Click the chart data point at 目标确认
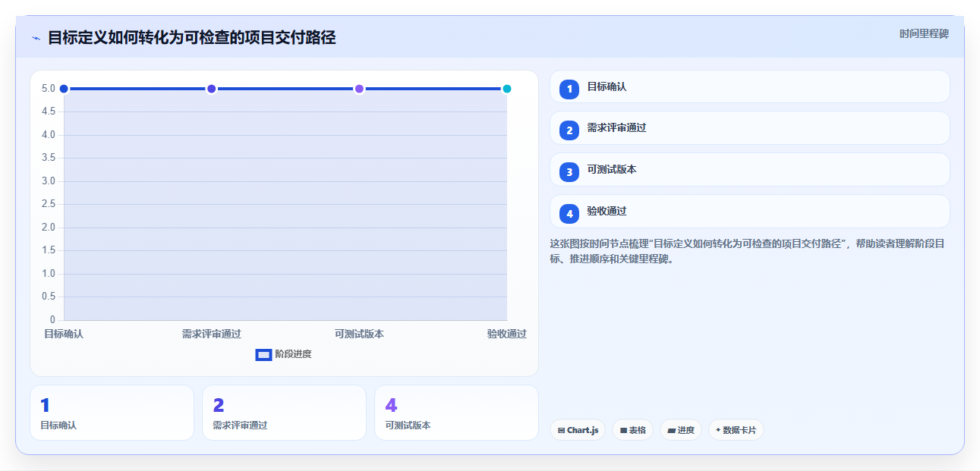 (64, 89)
